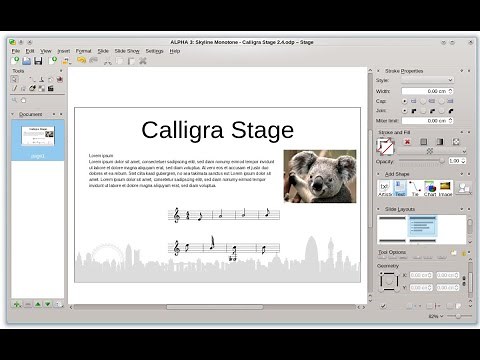
Task: Click the Calligra Stage title text
Action: 217,130
